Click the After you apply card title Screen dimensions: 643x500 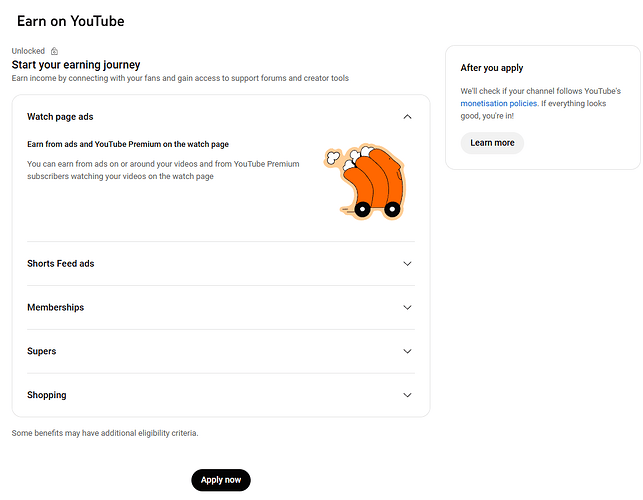pos(492,68)
